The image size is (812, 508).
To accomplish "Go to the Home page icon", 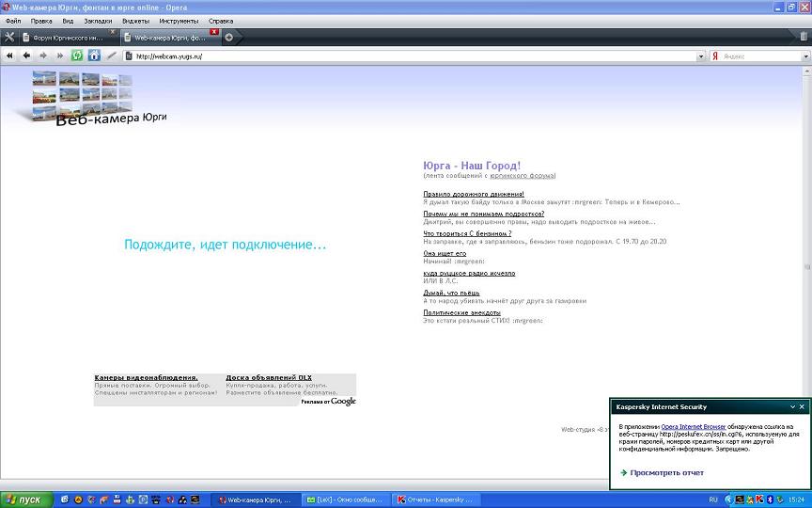I will pyautogui.click(x=94, y=56).
